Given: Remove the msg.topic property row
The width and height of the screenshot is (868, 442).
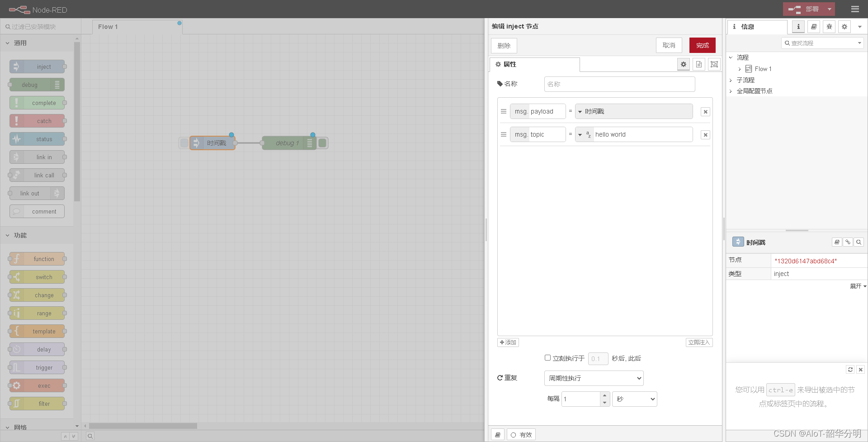Looking at the screenshot, I should pyautogui.click(x=705, y=135).
